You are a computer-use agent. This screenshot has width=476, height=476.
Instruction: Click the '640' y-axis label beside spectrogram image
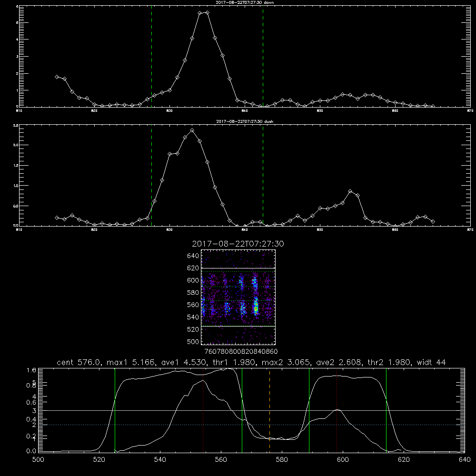(193, 256)
